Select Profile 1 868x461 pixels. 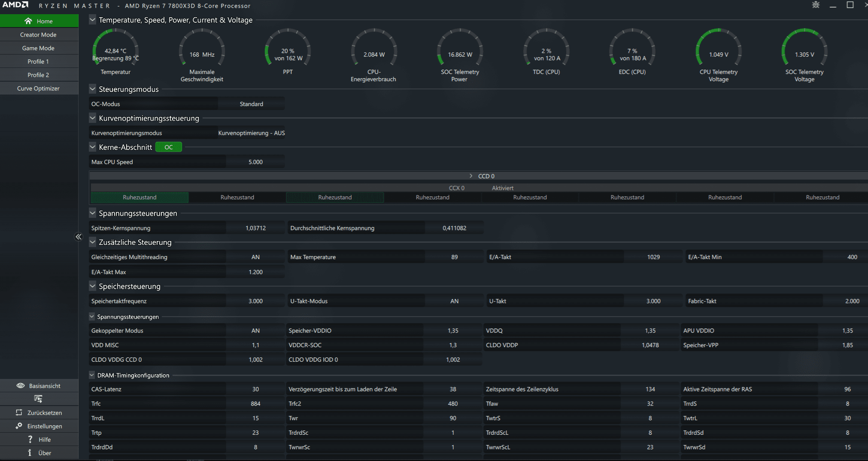point(39,61)
